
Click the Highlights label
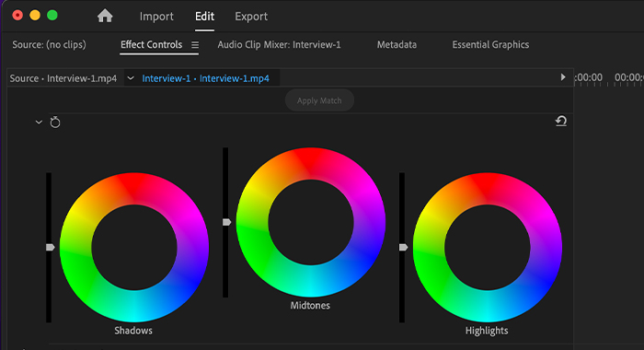[487, 331]
